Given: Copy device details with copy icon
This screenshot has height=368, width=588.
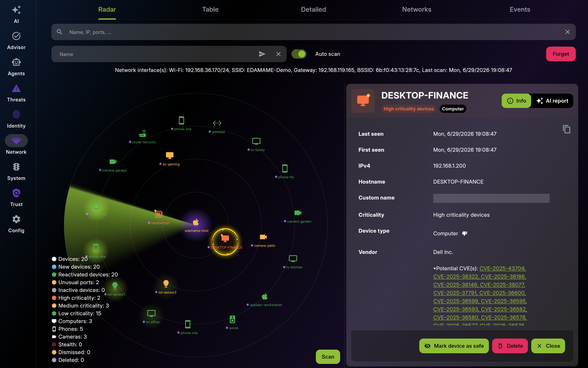Looking at the screenshot, I should click(566, 129).
